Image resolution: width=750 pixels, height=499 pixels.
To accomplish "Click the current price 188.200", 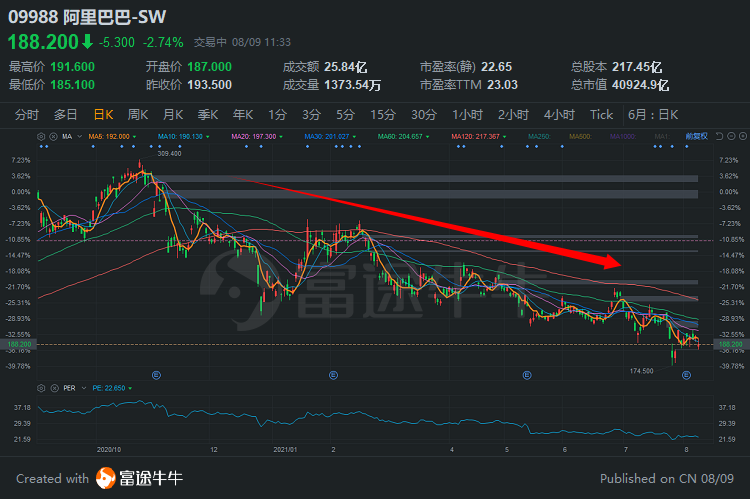I will pyautogui.click(x=43, y=42).
